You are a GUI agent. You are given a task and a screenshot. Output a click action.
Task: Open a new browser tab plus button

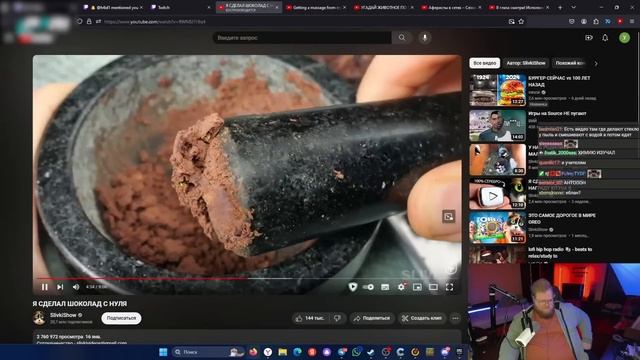[x=560, y=7]
